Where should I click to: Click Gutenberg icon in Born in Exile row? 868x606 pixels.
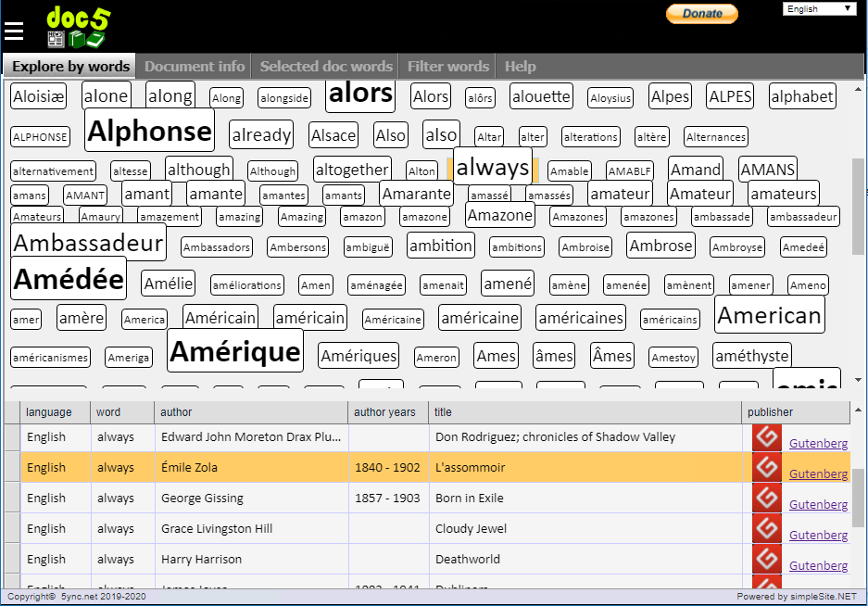tap(767, 498)
